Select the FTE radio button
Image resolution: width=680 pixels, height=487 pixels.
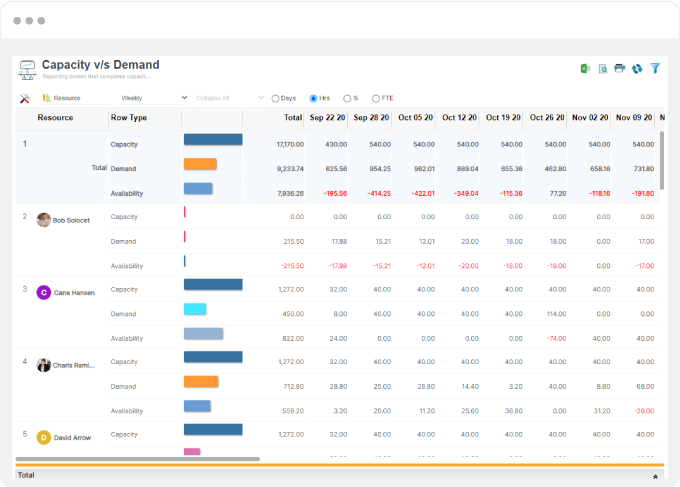coord(376,98)
